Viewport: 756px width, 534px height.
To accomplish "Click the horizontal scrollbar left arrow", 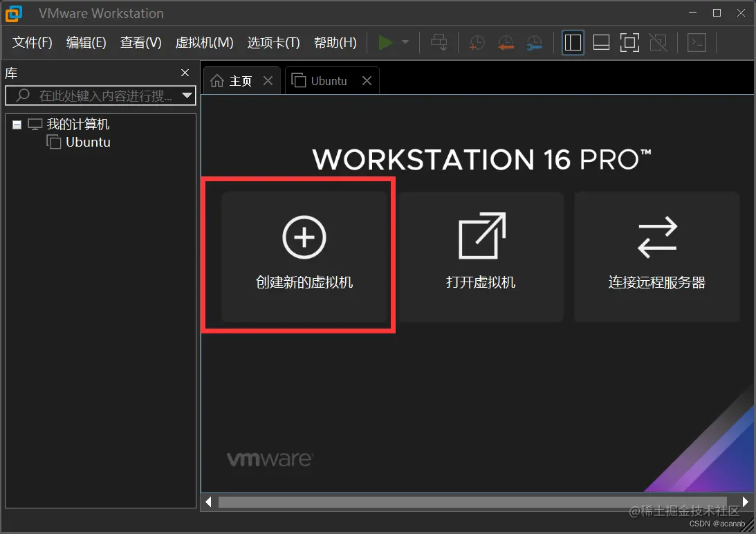I will click(x=208, y=501).
